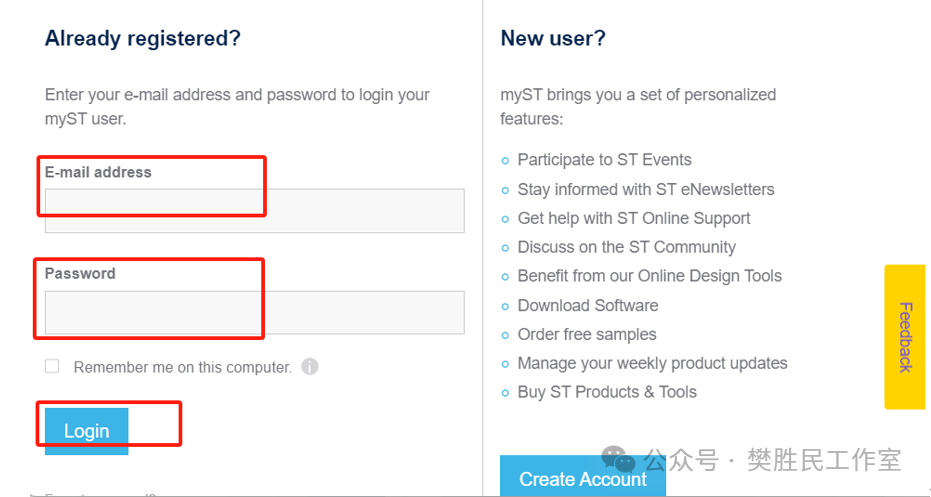Select Stay informed with ST eNewsletters text

(x=646, y=189)
